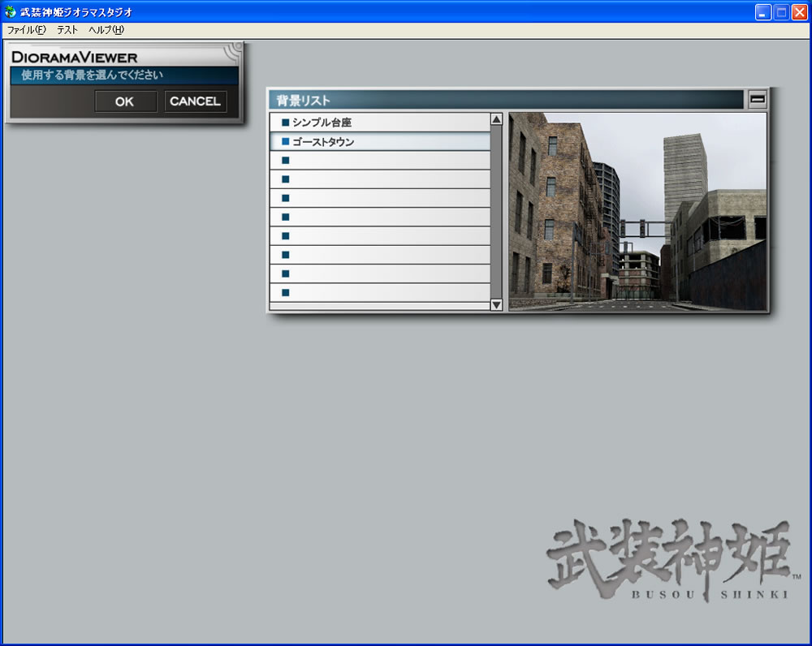Open the ファイル(F) menu
Viewport: 812px width, 646px height.
pyautogui.click(x=27, y=30)
